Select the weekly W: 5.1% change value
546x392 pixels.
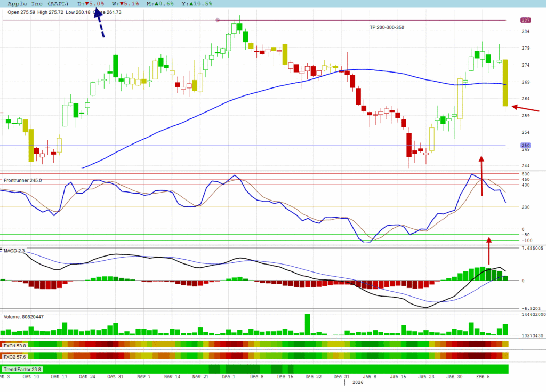(125, 4)
